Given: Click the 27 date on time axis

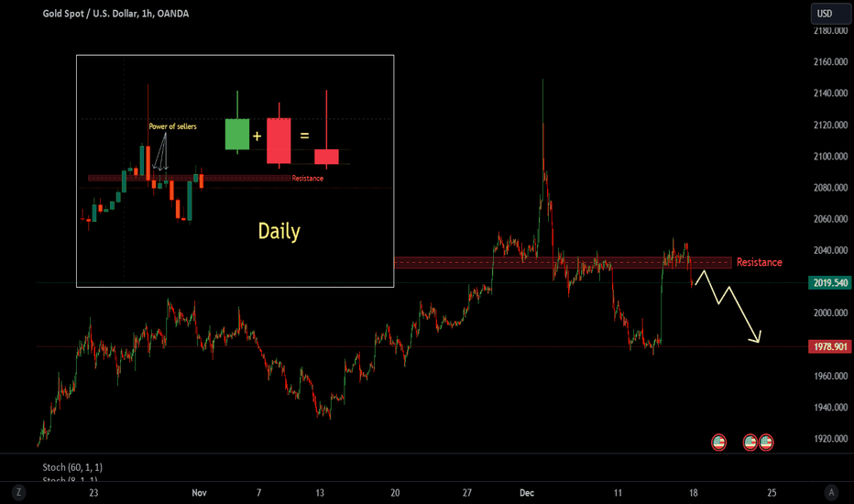Looking at the screenshot, I should pos(466,493).
